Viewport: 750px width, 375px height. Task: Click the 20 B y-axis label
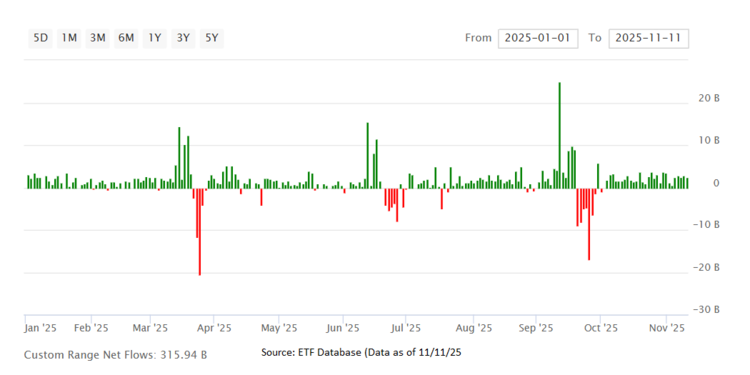coord(710,98)
